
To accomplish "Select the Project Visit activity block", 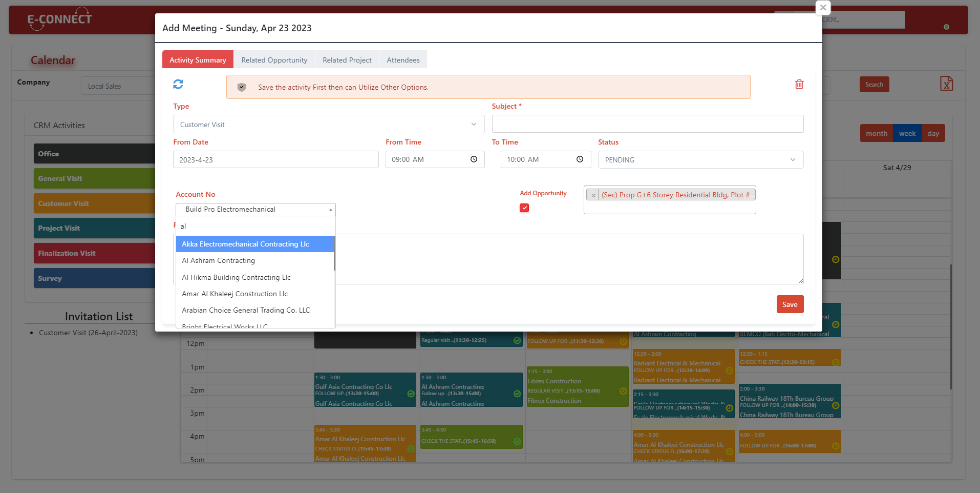I will click(x=94, y=228).
